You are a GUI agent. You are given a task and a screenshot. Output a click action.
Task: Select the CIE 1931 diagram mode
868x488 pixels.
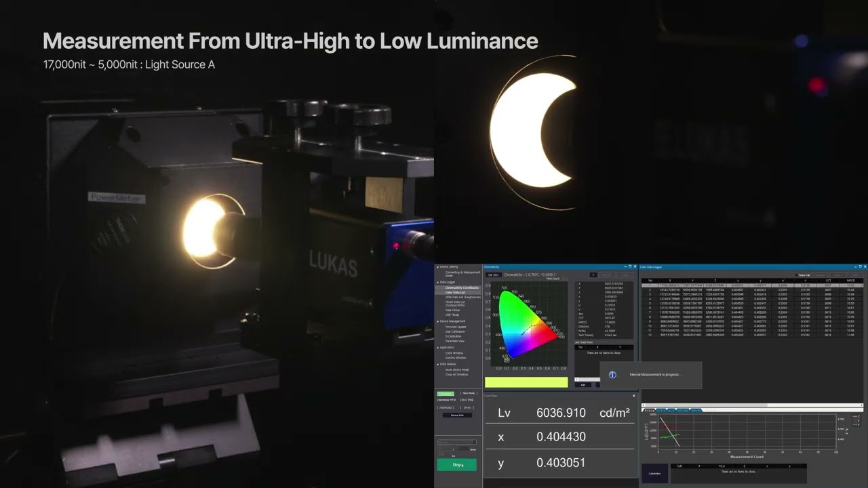click(493, 274)
